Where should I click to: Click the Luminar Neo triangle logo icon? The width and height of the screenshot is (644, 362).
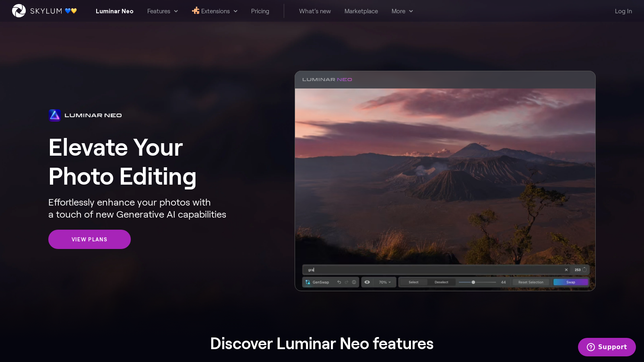pyautogui.click(x=55, y=115)
